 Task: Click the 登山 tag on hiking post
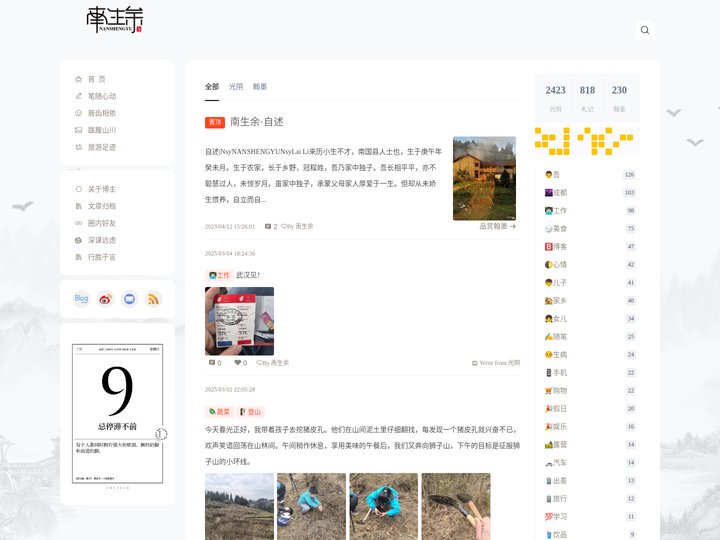(251, 412)
